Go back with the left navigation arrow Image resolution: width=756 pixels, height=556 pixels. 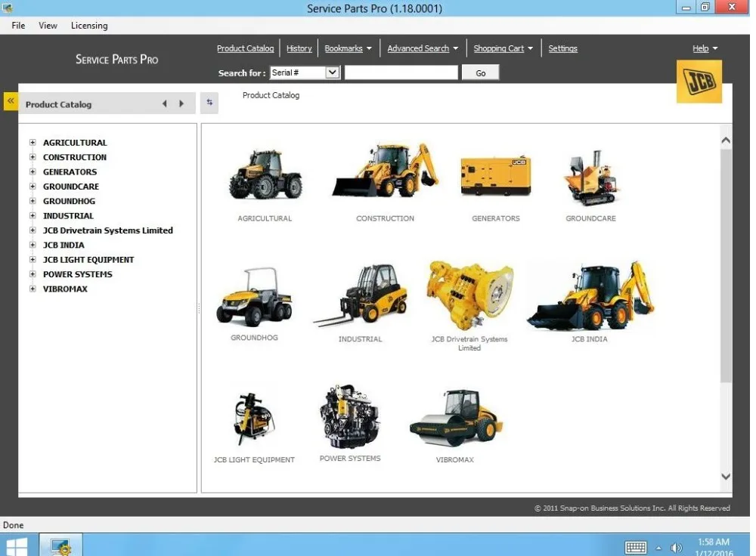coord(164,103)
